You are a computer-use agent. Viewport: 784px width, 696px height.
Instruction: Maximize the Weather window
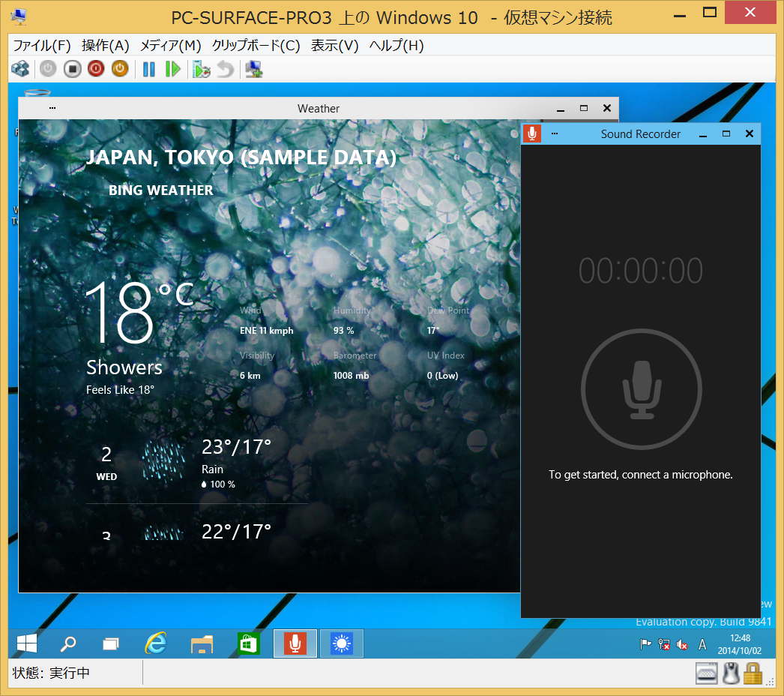pyautogui.click(x=583, y=108)
